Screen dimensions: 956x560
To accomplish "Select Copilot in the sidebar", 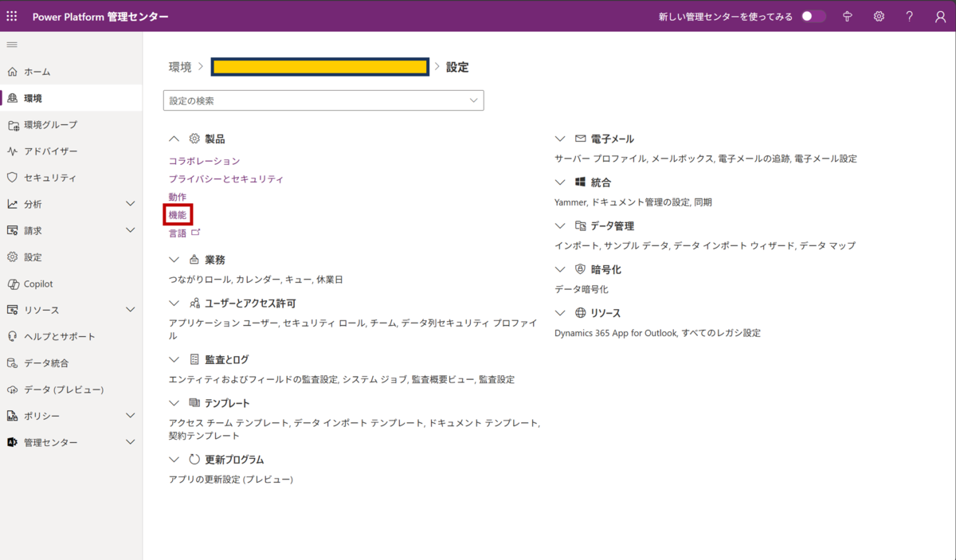I will pyautogui.click(x=38, y=284).
